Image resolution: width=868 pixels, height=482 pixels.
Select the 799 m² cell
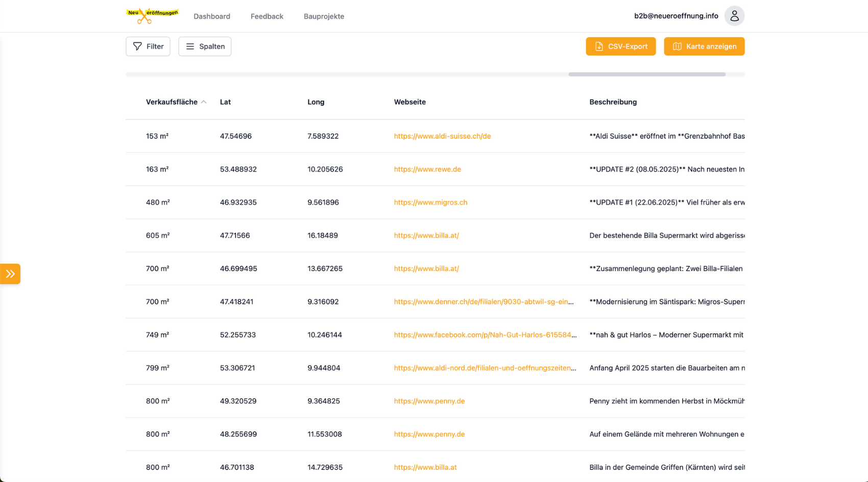(x=158, y=368)
